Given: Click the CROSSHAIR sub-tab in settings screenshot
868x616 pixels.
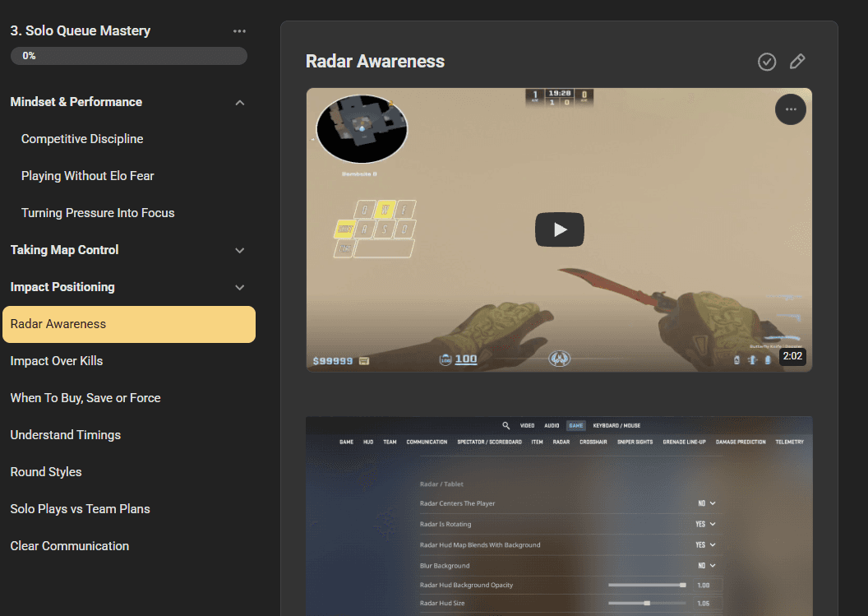Looking at the screenshot, I should 593,442.
